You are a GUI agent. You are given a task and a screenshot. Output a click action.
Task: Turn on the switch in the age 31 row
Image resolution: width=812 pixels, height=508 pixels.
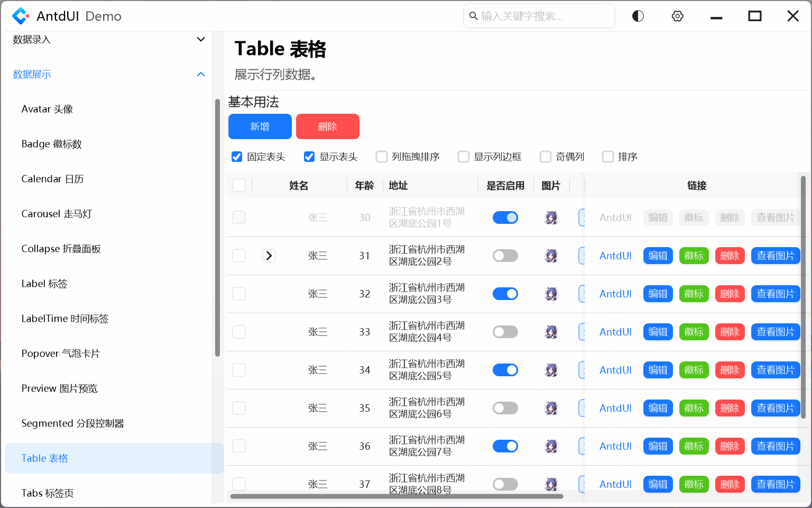pos(505,256)
